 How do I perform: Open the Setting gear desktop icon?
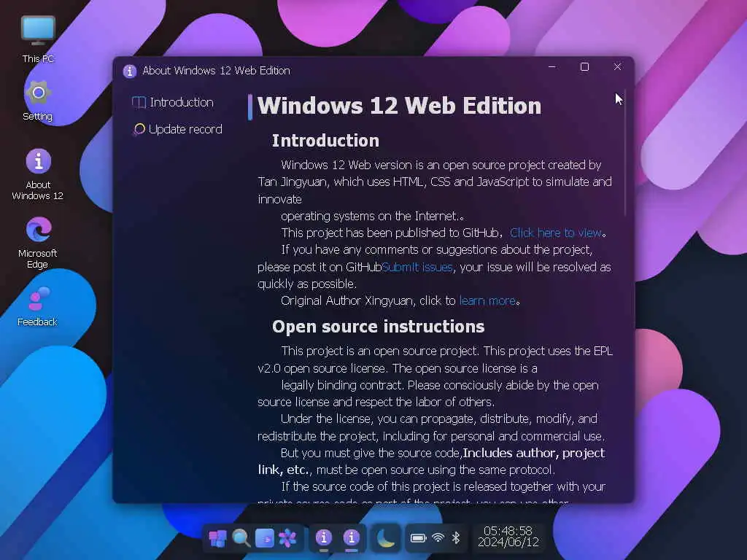tap(38, 101)
